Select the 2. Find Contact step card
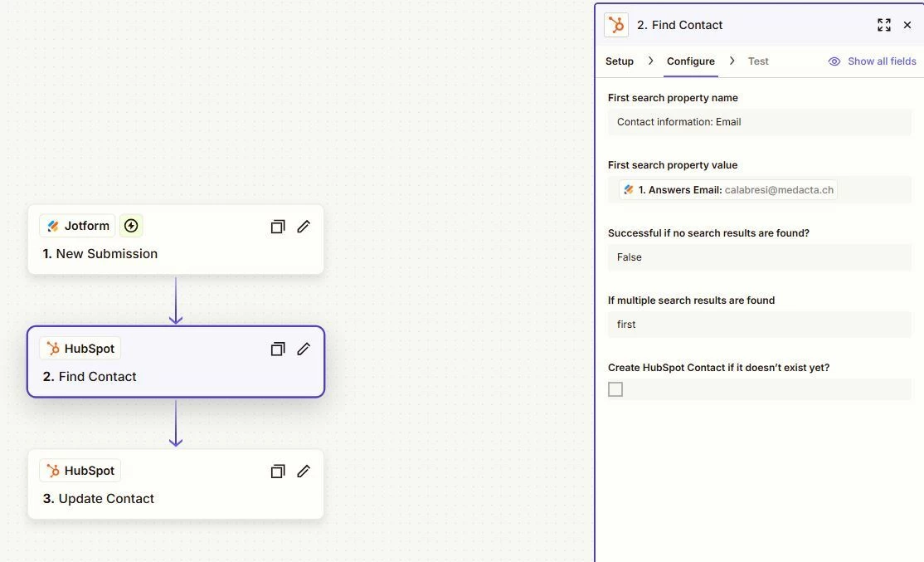 [176, 361]
